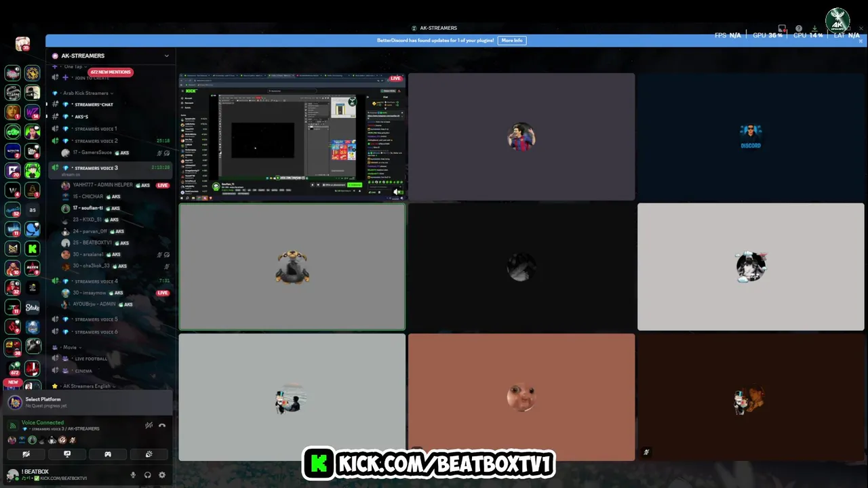
Task: Select the participant tile with DISCORD avatar
Action: (751, 137)
